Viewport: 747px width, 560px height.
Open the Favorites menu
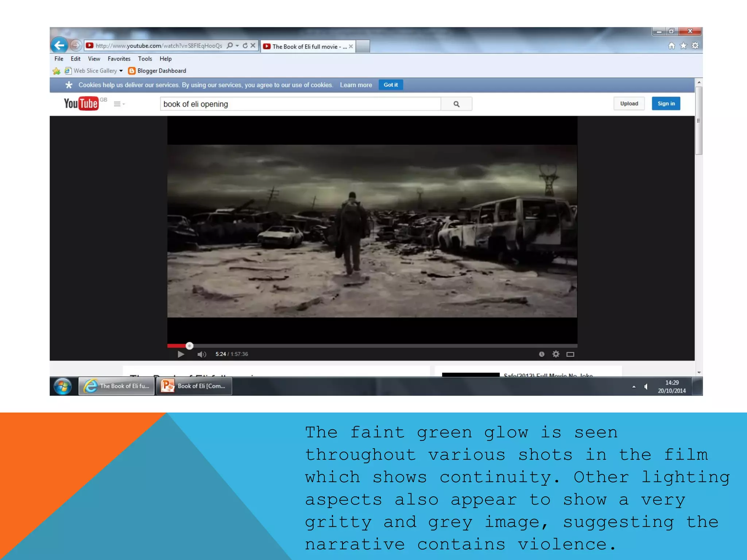click(x=119, y=59)
